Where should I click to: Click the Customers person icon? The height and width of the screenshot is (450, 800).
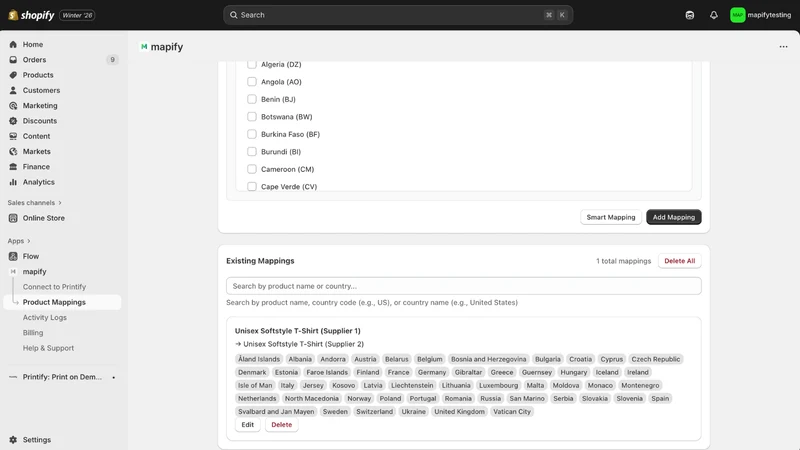(13, 90)
